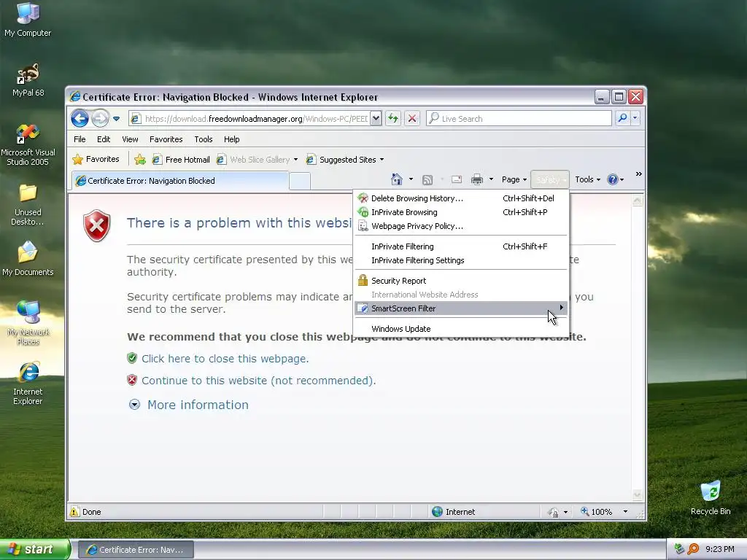747x560 pixels.
Task: Open Unused Desktop folder icon
Action: tap(28, 205)
